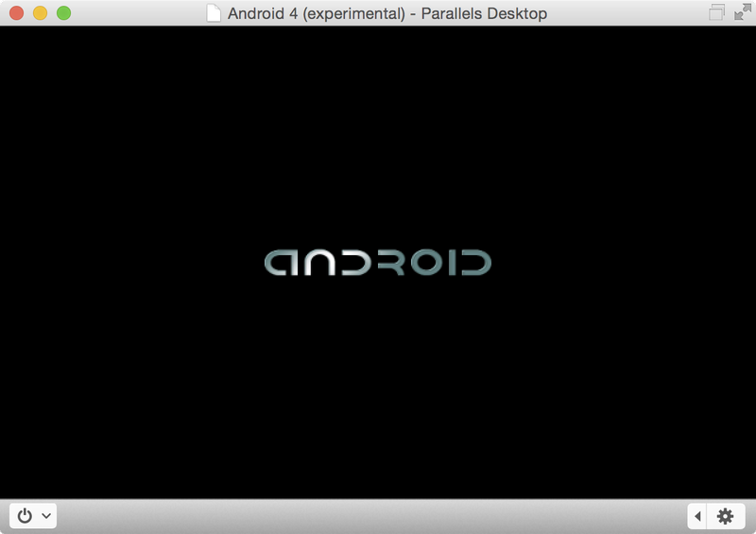Close the Parallels Desktop window
Viewport: 756px width, 534px height.
click(16, 13)
